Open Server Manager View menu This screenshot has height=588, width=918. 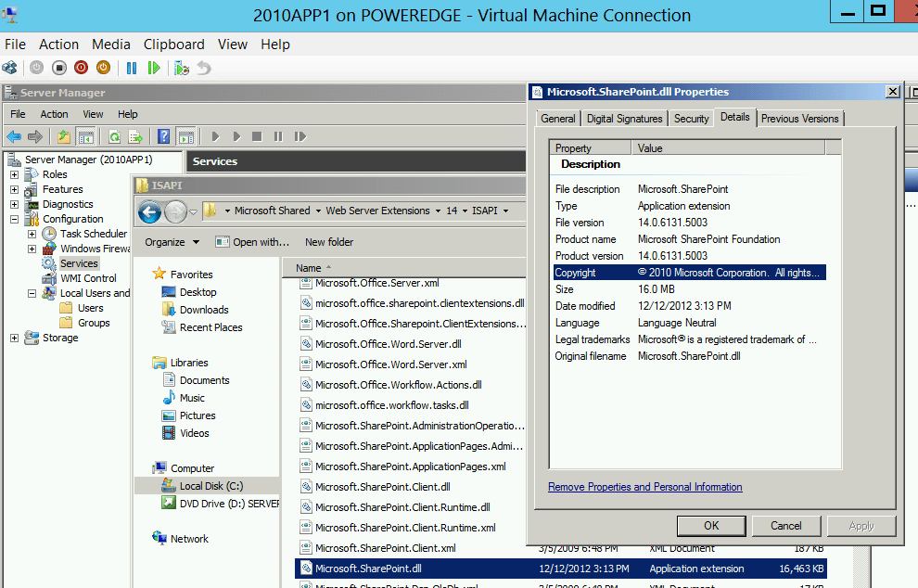click(93, 114)
